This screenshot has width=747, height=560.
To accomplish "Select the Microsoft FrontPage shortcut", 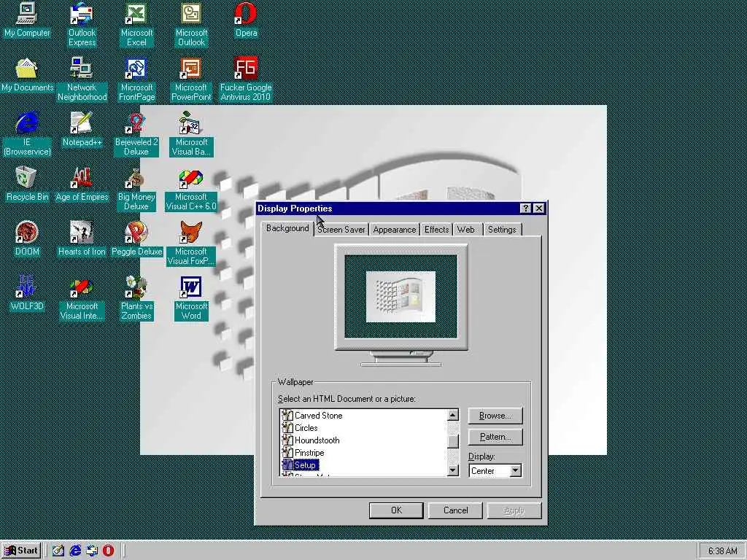I will [x=136, y=79].
